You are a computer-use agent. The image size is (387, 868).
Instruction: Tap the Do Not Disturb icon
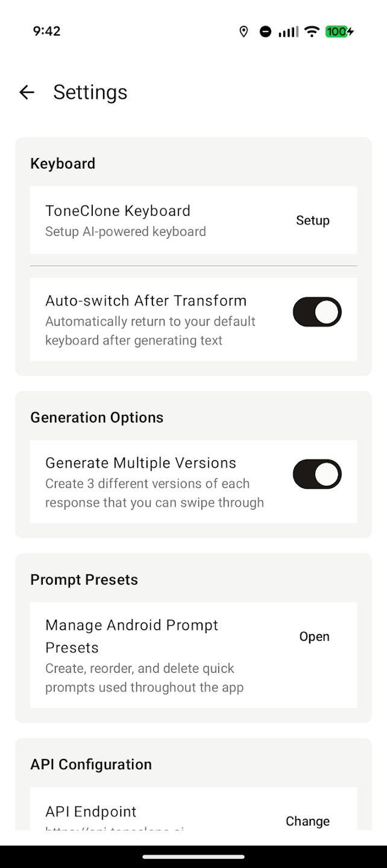[266, 31]
